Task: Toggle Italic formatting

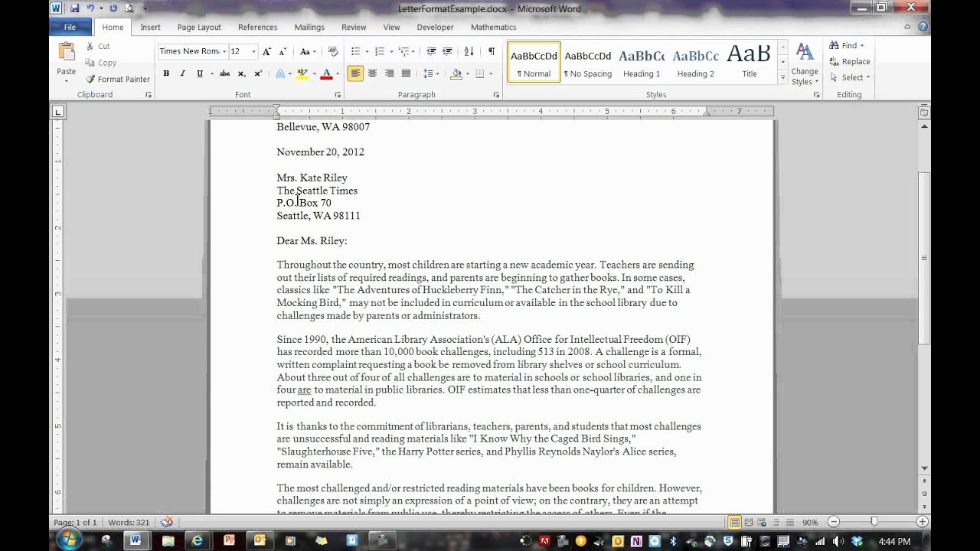Action: [182, 73]
